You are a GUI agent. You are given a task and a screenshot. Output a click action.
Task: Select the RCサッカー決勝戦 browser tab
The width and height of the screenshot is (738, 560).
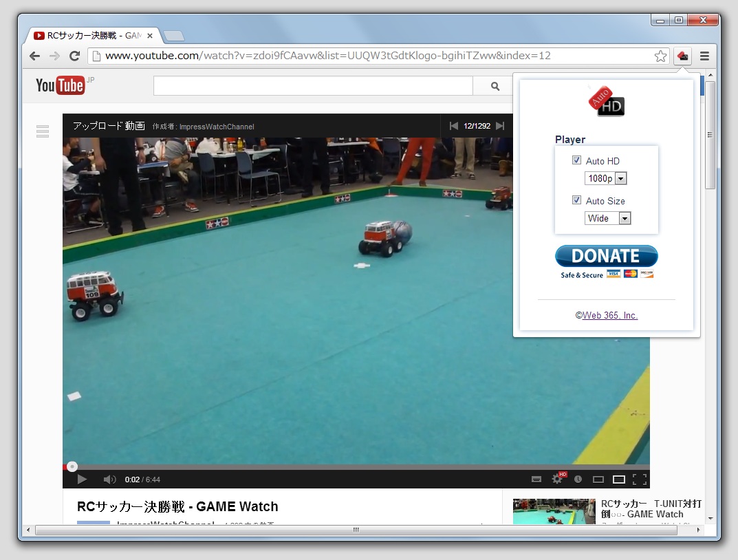[89, 35]
